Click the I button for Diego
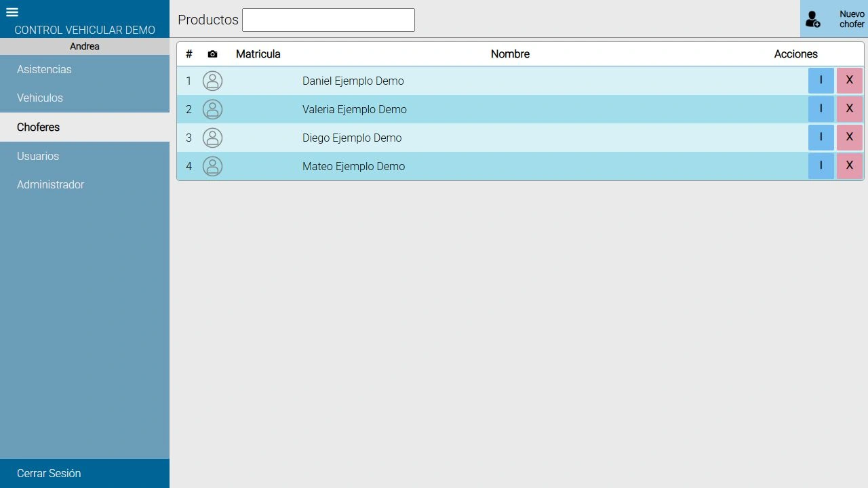868x488 pixels. tap(821, 138)
